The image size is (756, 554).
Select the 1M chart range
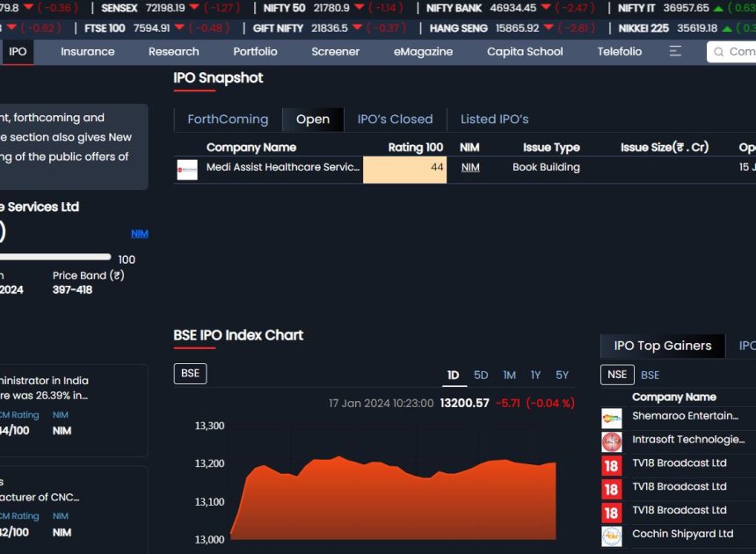pyautogui.click(x=509, y=375)
